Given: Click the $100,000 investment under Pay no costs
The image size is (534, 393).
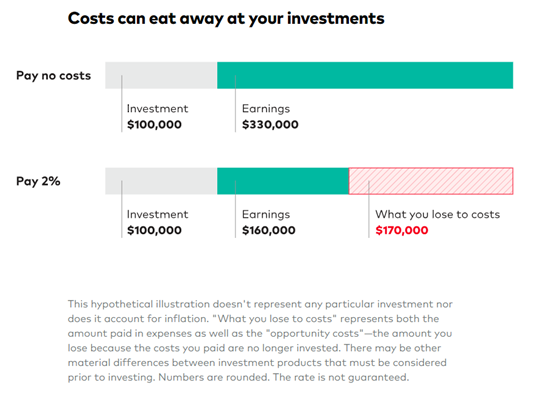Looking at the screenshot, I should click(x=154, y=125).
